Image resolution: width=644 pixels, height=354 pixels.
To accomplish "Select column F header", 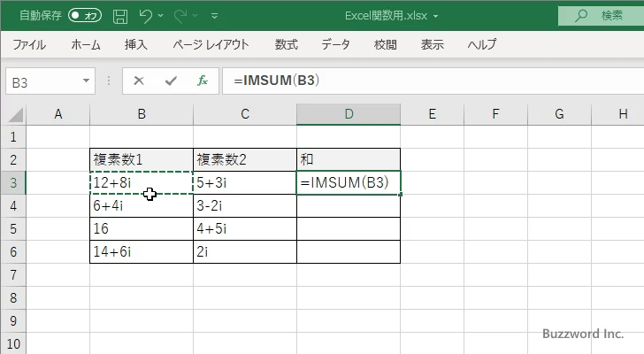I will (x=495, y=114).
